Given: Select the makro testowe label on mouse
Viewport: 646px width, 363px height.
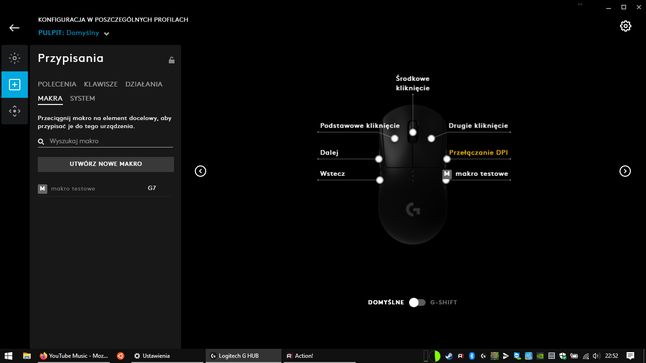Looking at the screenshot, I should [x=482, y=174].
